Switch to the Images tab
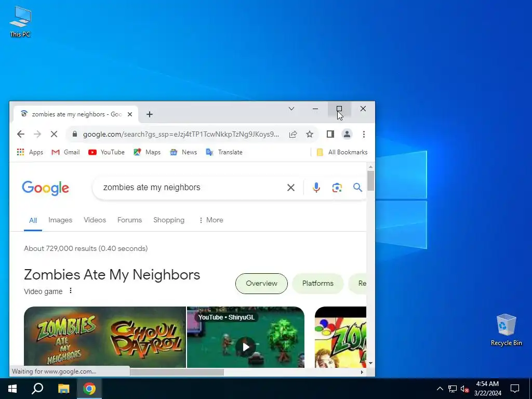This screenshot has height=399, width=532. pos(60,220)
